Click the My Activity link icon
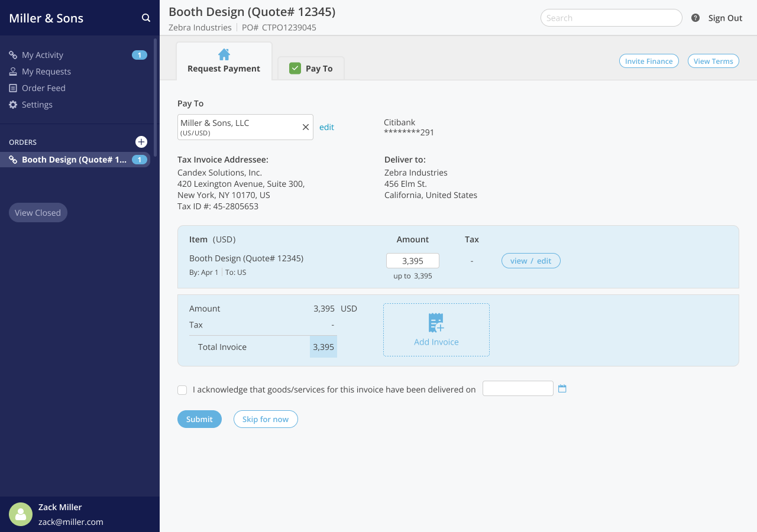Screen dimensions: 757x532 13,55
